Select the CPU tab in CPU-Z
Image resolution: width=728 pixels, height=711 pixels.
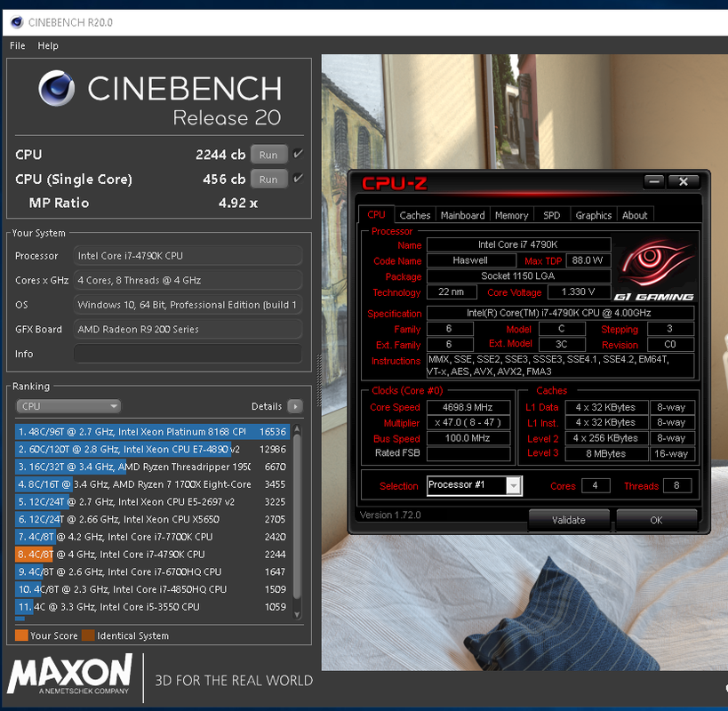pos(377,215)
